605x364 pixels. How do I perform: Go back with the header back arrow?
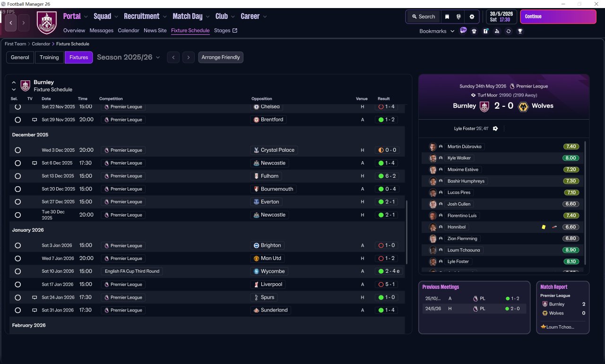click(x=11, y=23)
